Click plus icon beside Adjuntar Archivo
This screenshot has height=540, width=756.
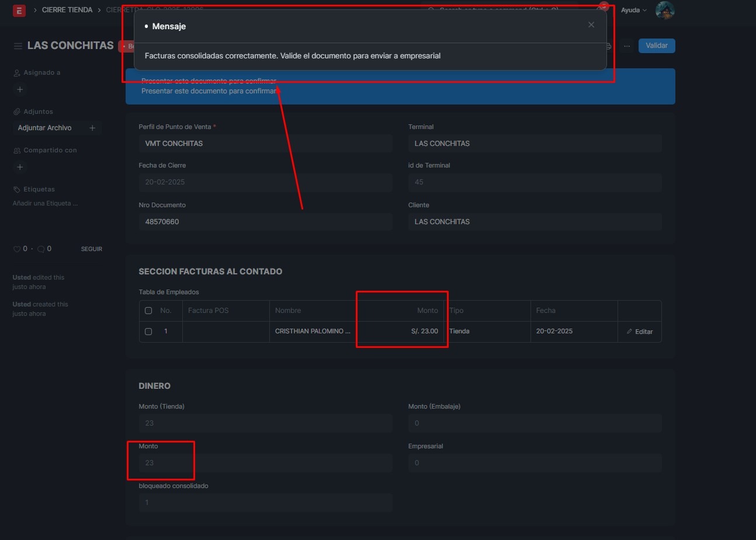tap(92, 128)
